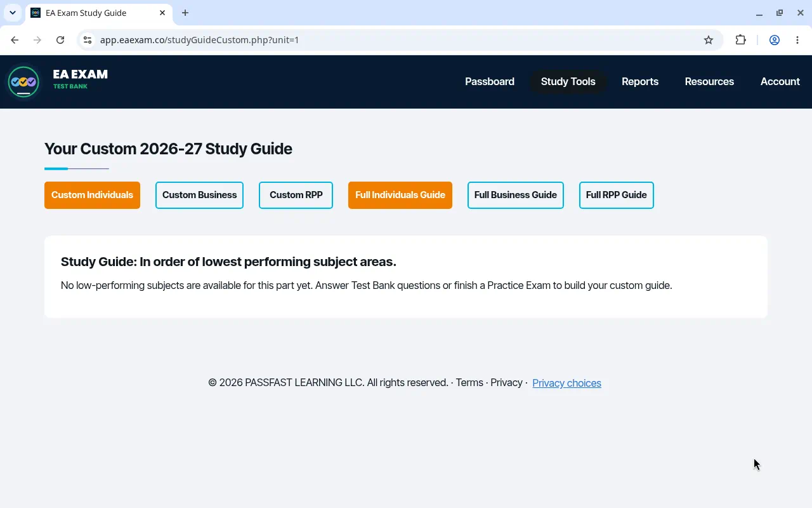812x508 pixels.
Task: Open the Resources menu
Action: point(709,82)
